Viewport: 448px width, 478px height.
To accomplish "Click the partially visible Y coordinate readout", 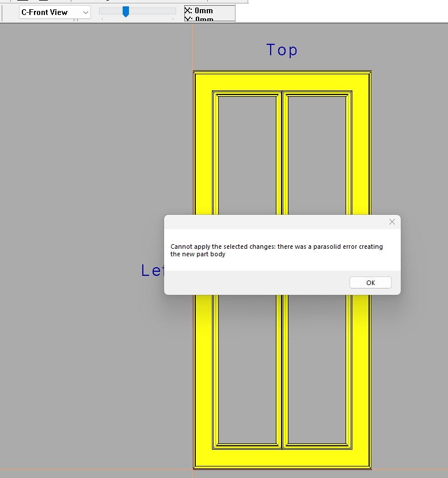I will [199, 20].
